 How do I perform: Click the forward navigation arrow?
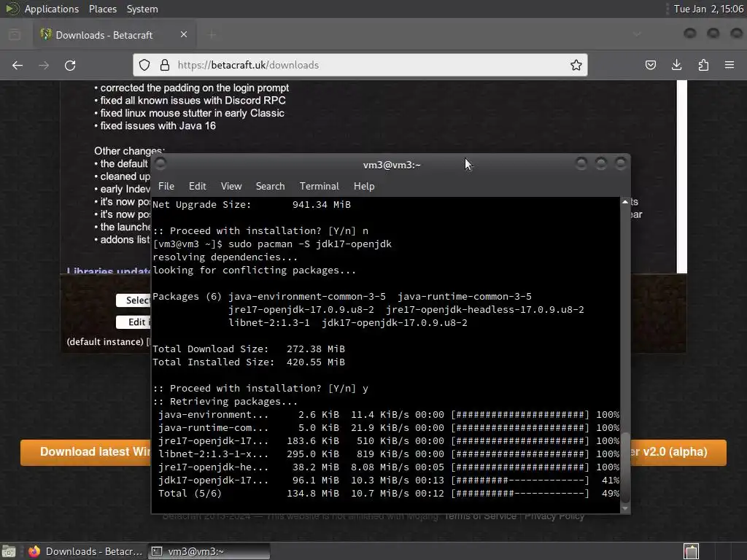pos(44,65)
